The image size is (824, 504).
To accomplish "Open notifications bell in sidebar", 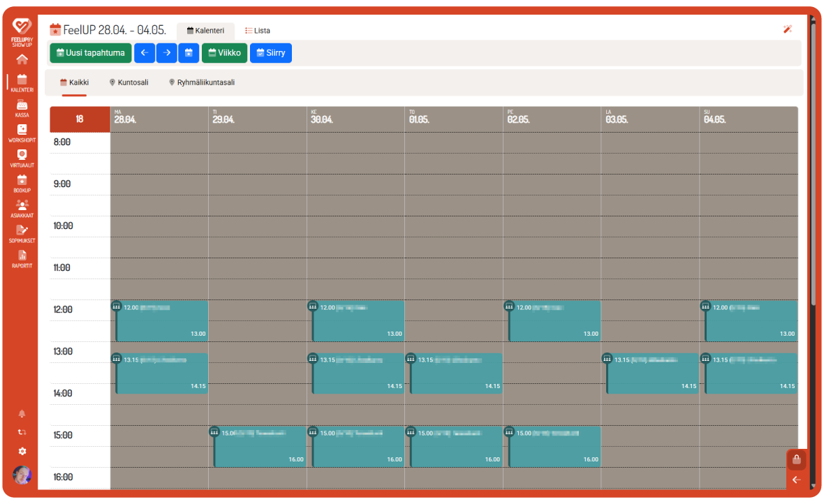I will click(x=22, y=413).
